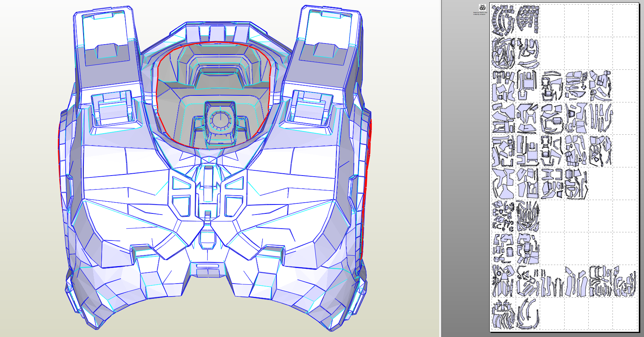The image size is (644, 337).
Task: Click the unfolder logo icon above the credits
Action: point(482,7)
